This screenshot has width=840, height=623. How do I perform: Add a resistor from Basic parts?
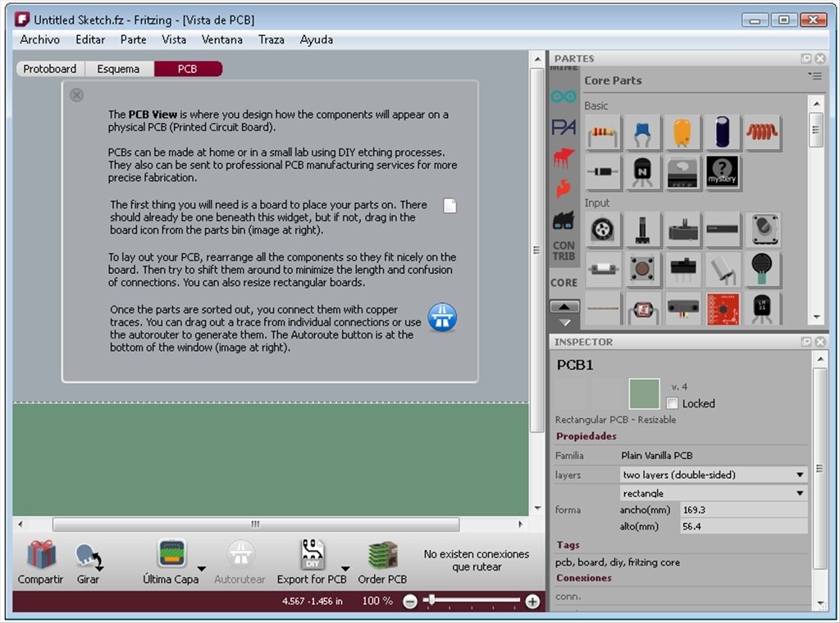pos(603,133)
